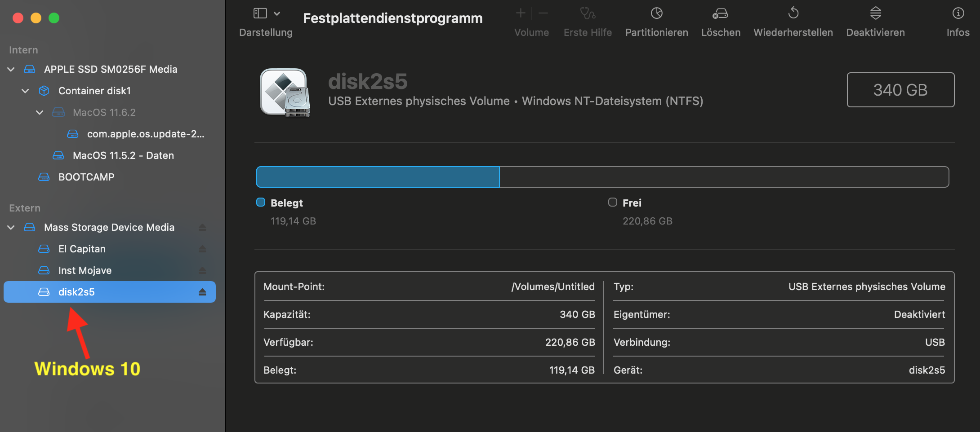Click the add volume plus button
Image resolution: width=980 pixels, height=432 pixels.
coord(521,13)
